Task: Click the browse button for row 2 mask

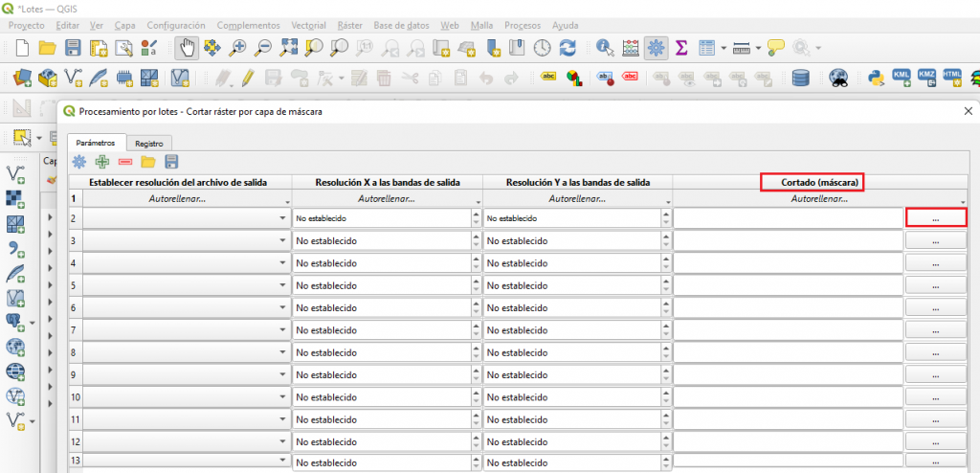Action: pyautogui.click(x=935, y=218)
